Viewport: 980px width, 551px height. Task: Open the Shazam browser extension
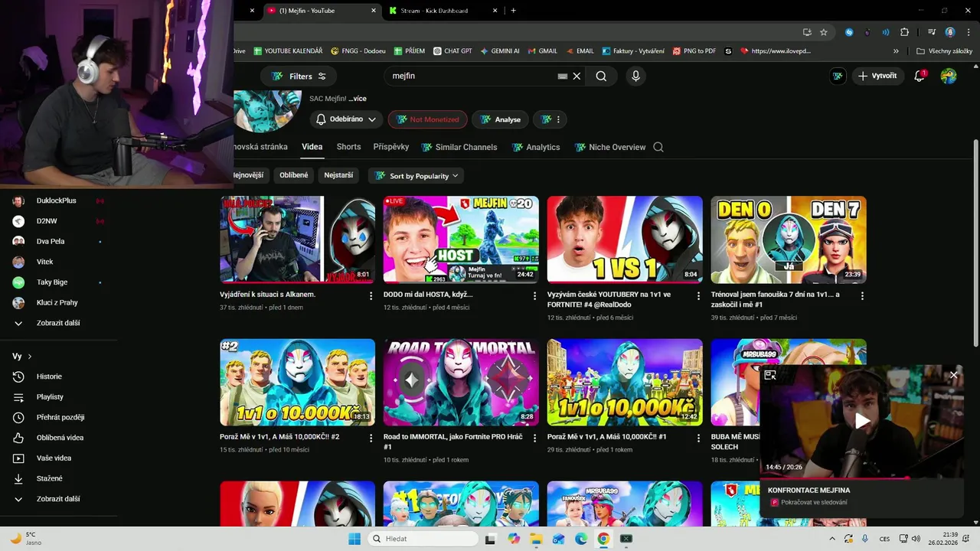pyautogui.click(x=849, y=32)
